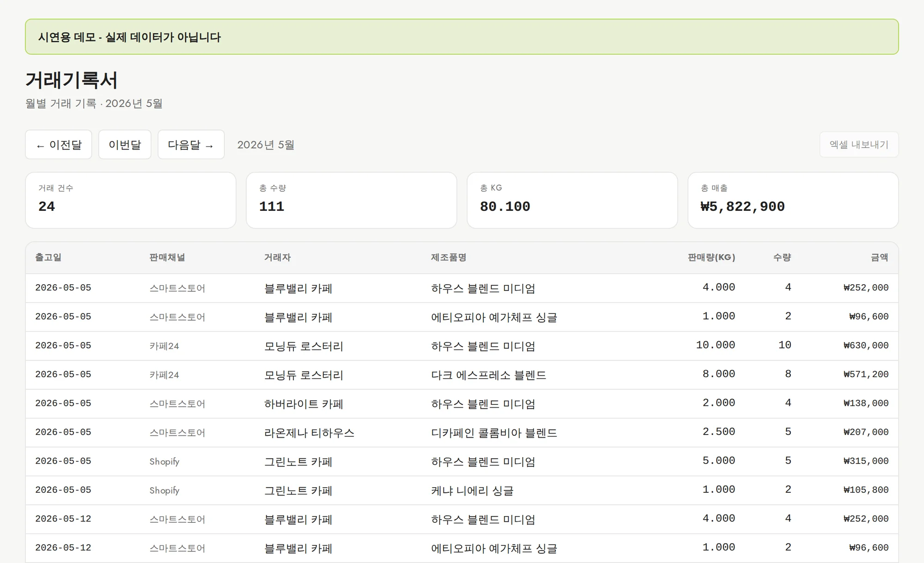924x563 pixels.
Task: Click 다크 에스프레소 블렌드 product cell
Action: pyautogui.click(x=488, y=375)
